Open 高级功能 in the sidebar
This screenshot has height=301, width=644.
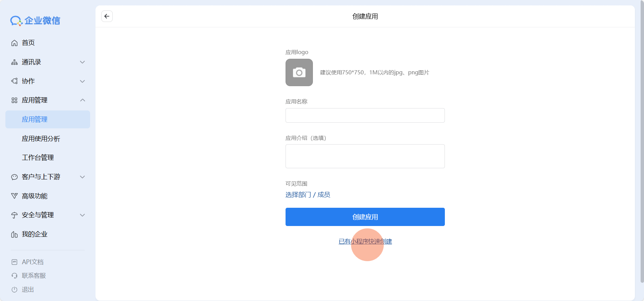(x=34, y=196)
